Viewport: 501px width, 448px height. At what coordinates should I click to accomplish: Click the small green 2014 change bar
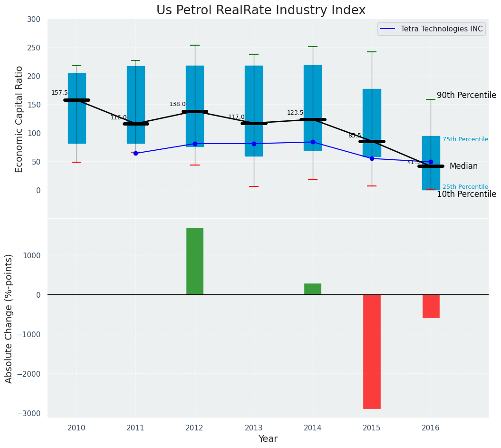[x=312, y=289]
